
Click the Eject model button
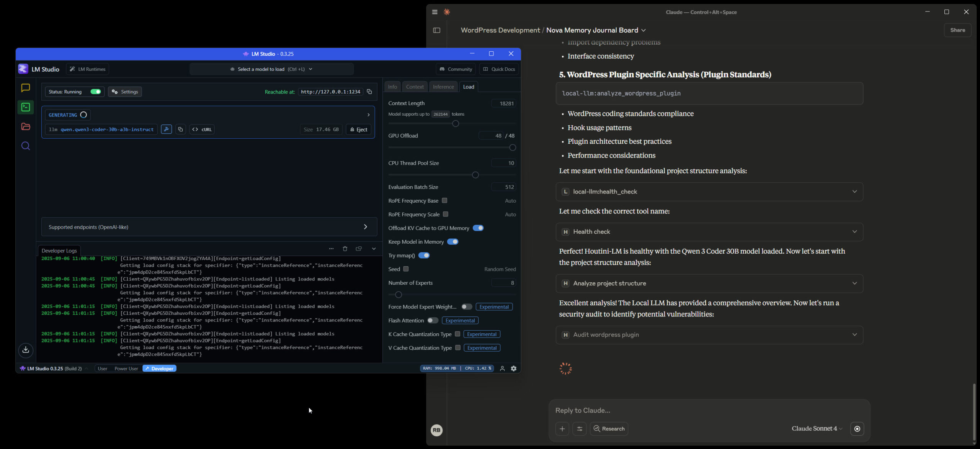[x=358, y=129]
